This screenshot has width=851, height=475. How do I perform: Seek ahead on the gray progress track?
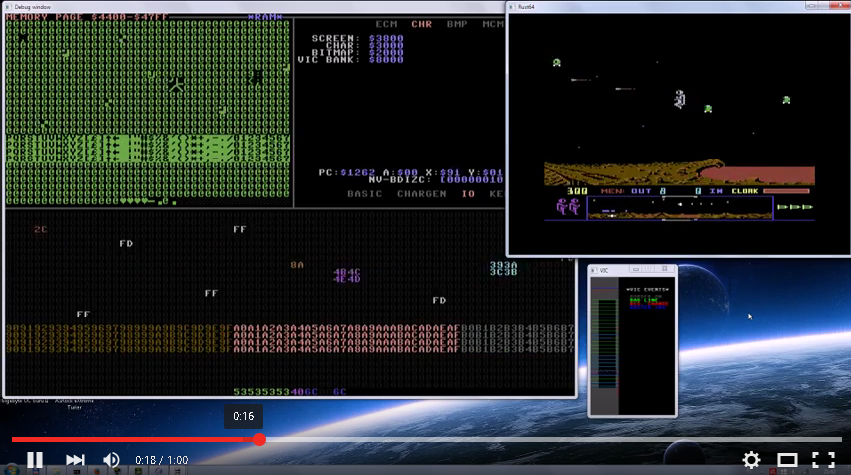click(x=554, y=440)
